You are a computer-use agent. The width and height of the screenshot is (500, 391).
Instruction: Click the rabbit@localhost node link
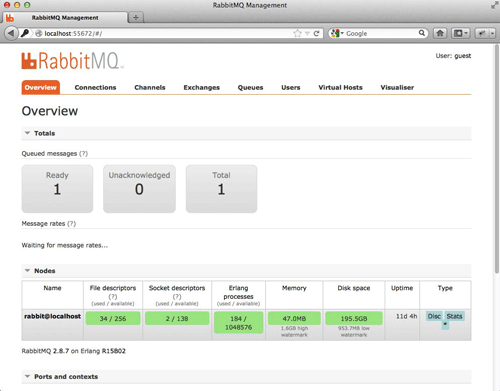[52, 316]
